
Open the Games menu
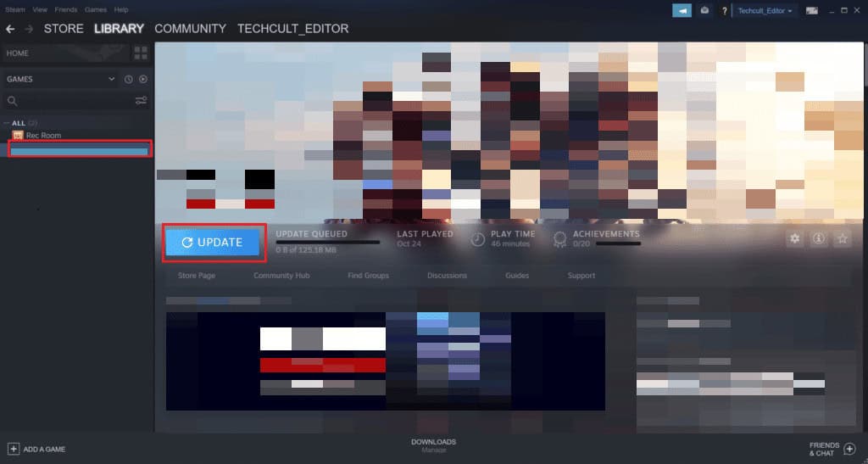(96, 9)
